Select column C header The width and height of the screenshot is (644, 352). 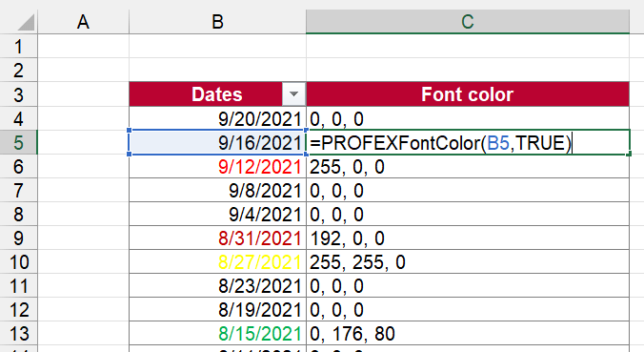pyautogui.click(x=468, y=22)
